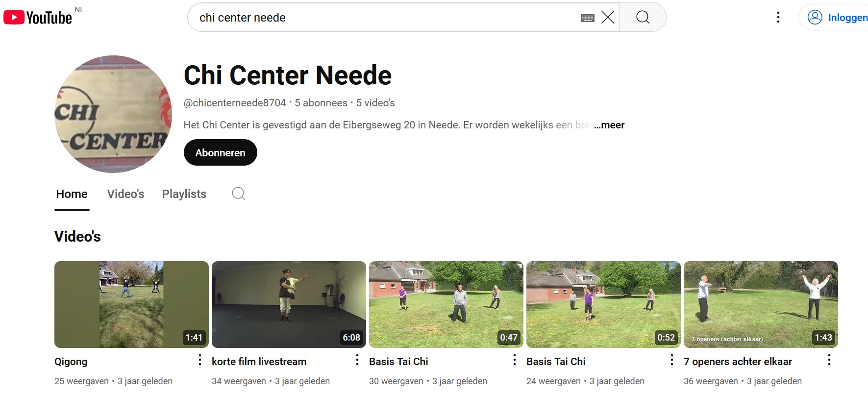The width and height of the screenshot is (868, 419).
Task: Click the YouTube logo to go home
Action: (x=38, y=18)
